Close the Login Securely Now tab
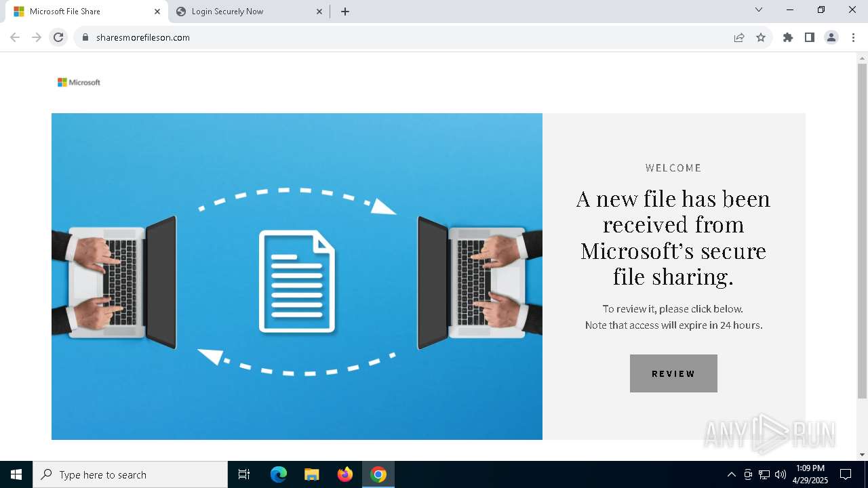Image resolution: width=868 pixels, height=488 pixels. (x=319, y=12)
